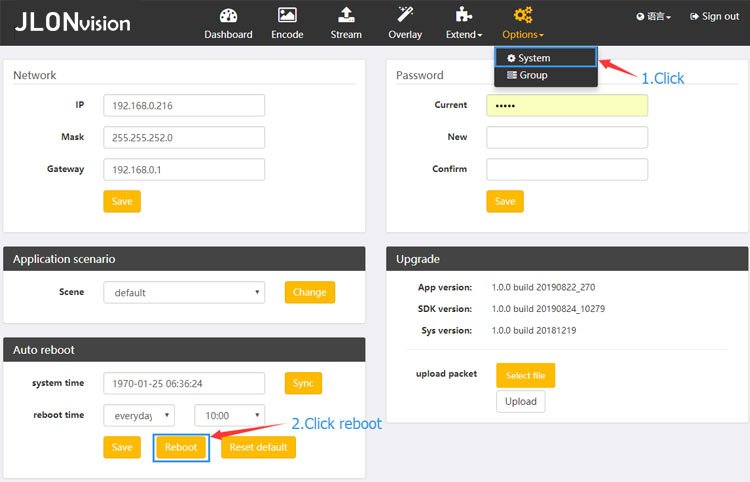Click the JLONvision logo
Image resolution: width=750 pixels, height=482 pixels.
72,22
